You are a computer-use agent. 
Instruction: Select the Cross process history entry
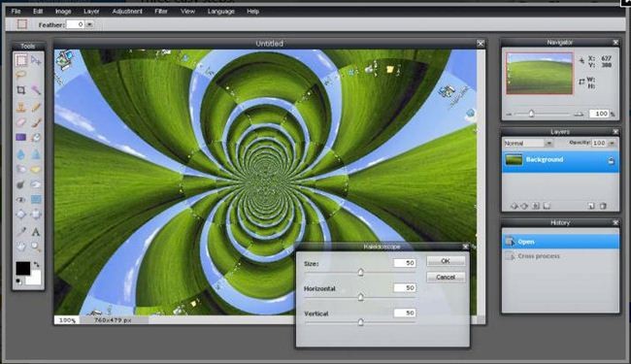point(560,256)
